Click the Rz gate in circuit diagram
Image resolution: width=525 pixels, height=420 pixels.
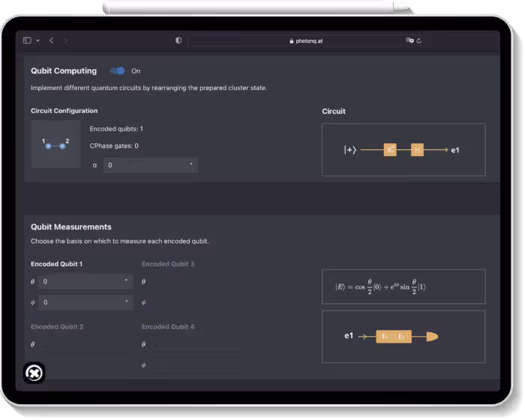391,150
